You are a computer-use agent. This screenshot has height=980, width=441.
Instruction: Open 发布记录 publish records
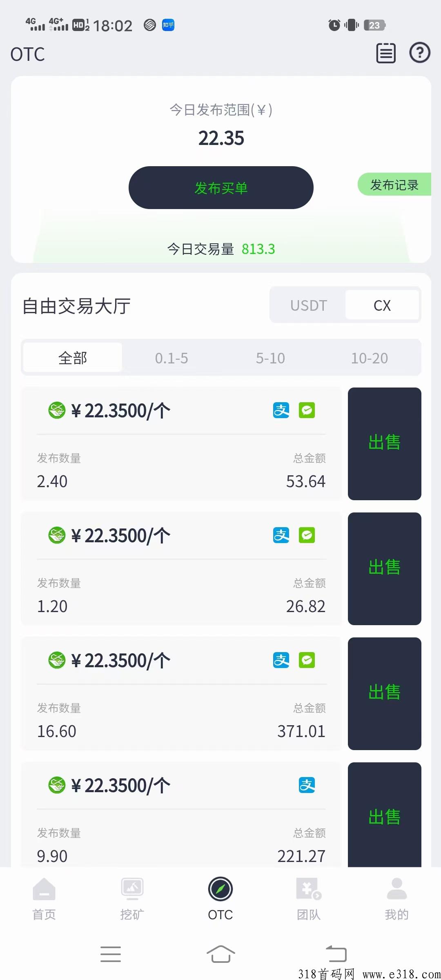(x=394, y=185)
